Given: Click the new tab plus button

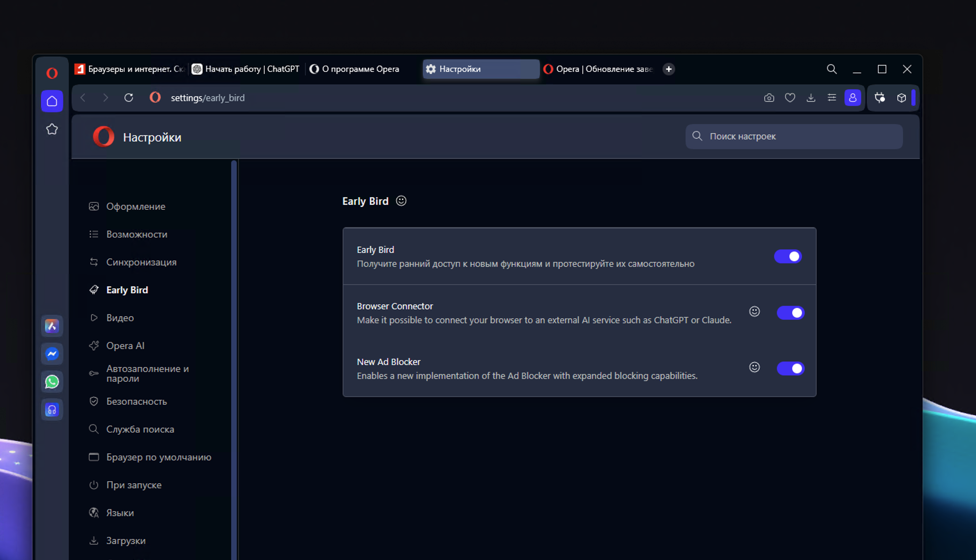Looking at the screenshot, I should tap(669, 69).
